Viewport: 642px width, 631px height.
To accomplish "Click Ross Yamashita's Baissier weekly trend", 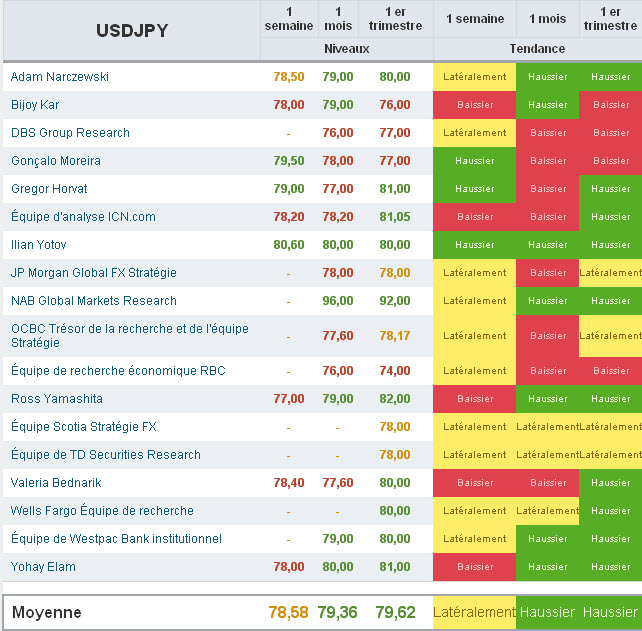I will pyautogui.click(x=475, y=398).
